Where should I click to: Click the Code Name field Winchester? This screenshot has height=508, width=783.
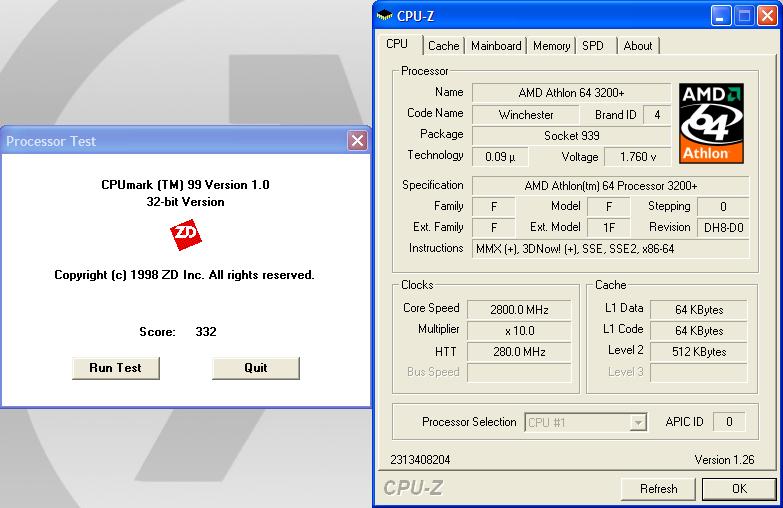click(x=526, y=115)
